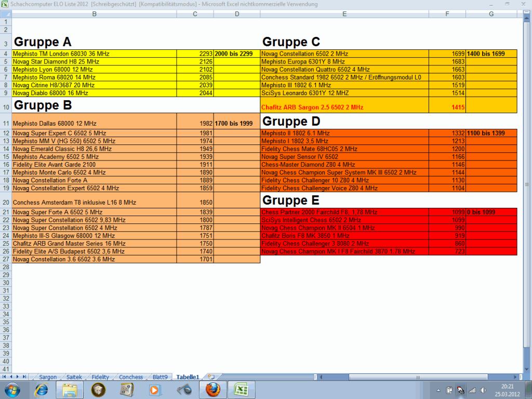
Task: Open Windows Explorer from the taskbar
Action: click(x=70, y=390)
